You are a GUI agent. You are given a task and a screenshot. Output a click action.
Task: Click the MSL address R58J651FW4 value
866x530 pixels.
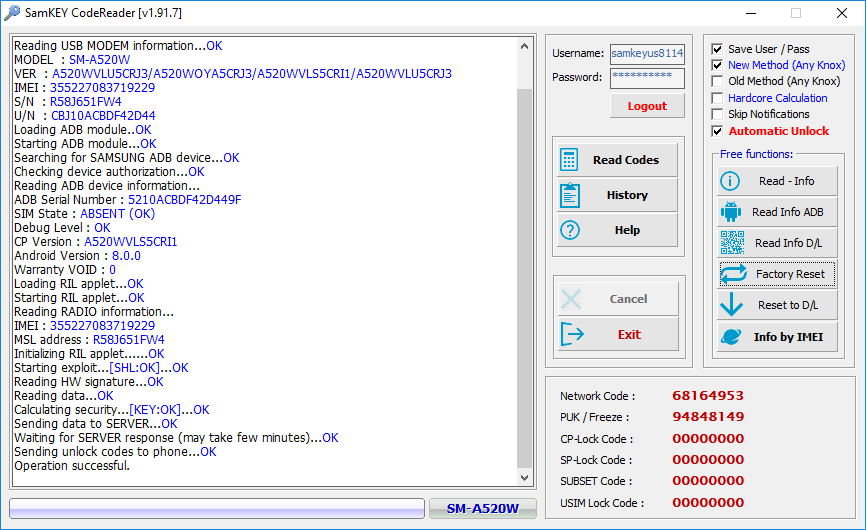[x=129, y=340]
